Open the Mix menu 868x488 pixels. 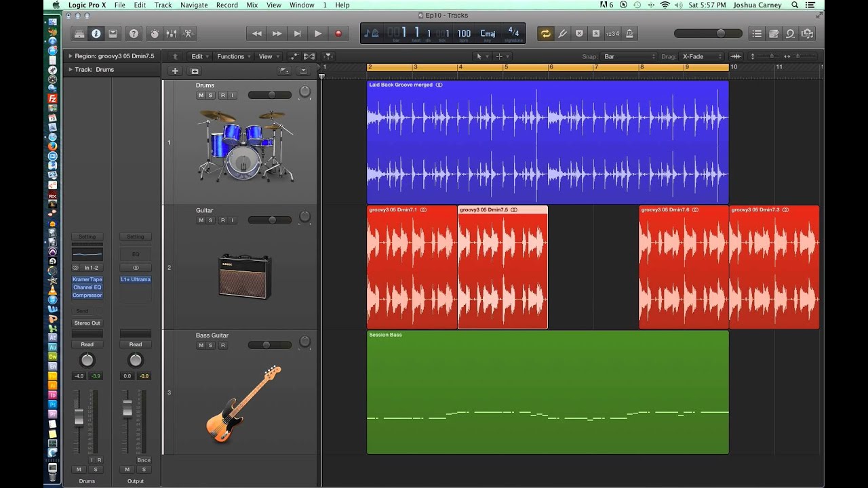pos(252,5)
